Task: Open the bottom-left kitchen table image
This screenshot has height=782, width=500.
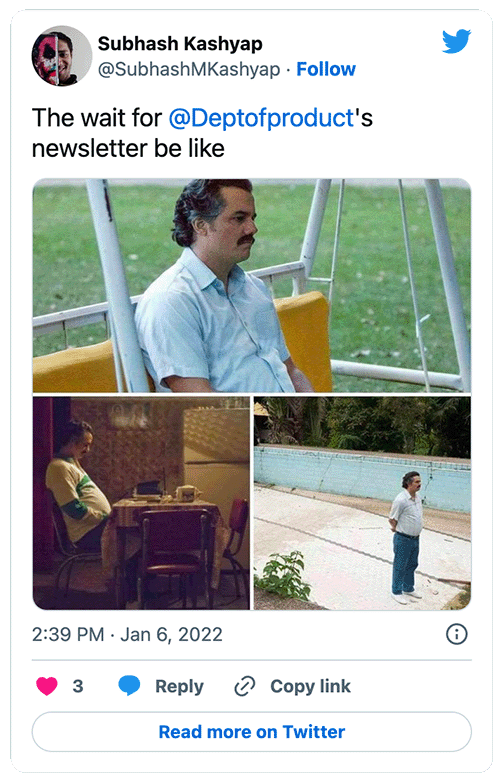Action: coord(141,503)
